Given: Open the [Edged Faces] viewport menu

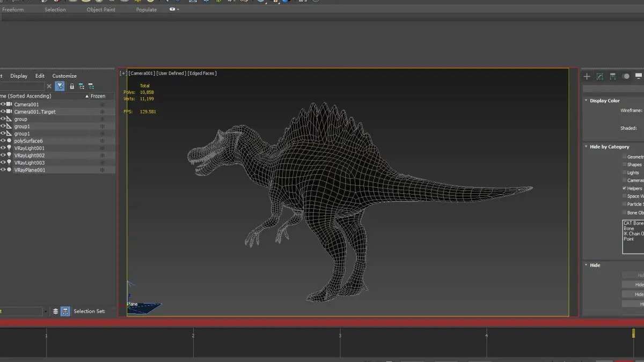Looking at the screenshot, I should point(202,73).
